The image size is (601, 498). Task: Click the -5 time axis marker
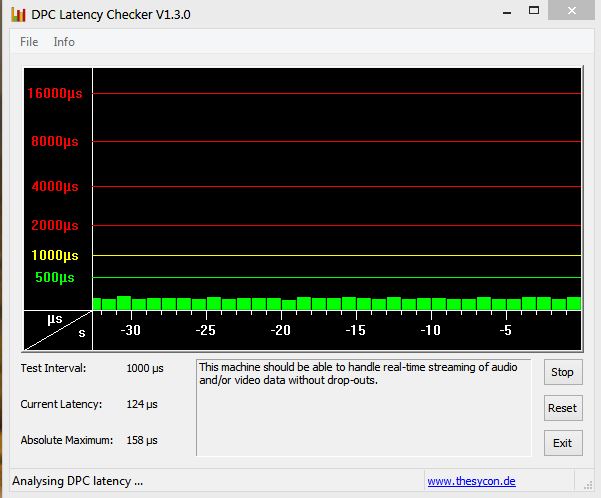[x=506, y=330]
